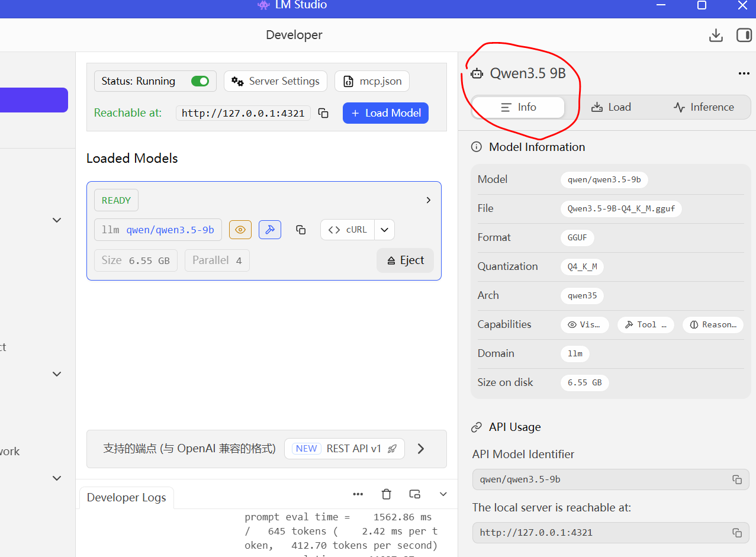Switch to the Inference tab
This screenshot has height=557, width=756.
point(703,107)
